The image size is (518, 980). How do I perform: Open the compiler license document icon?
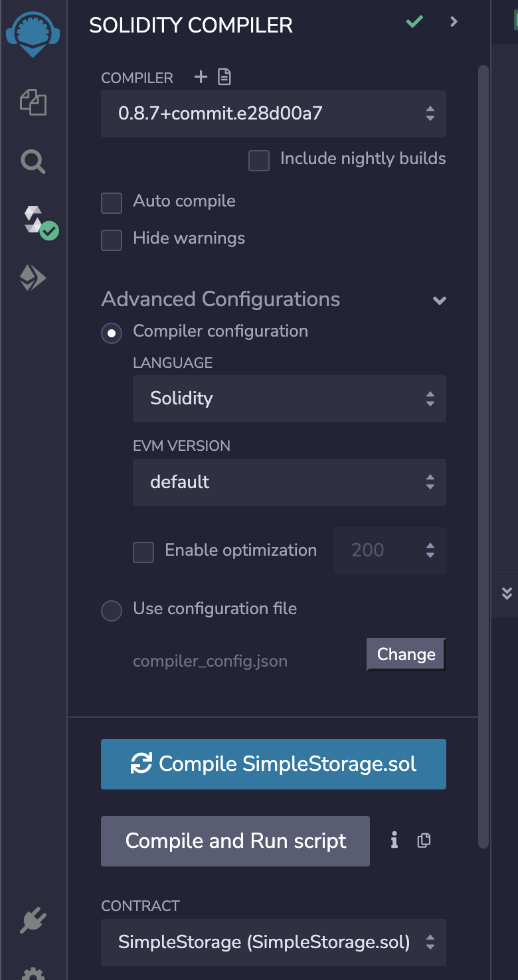(224, 78)
